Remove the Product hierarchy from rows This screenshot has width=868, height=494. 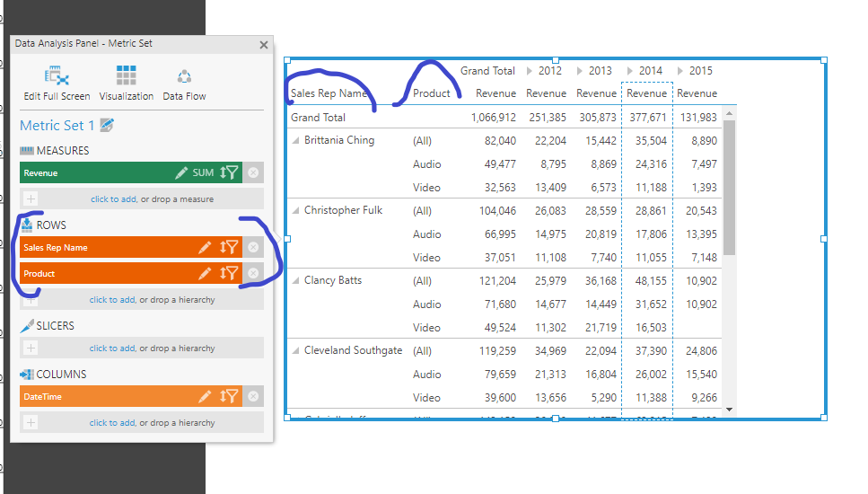point(253,274)
